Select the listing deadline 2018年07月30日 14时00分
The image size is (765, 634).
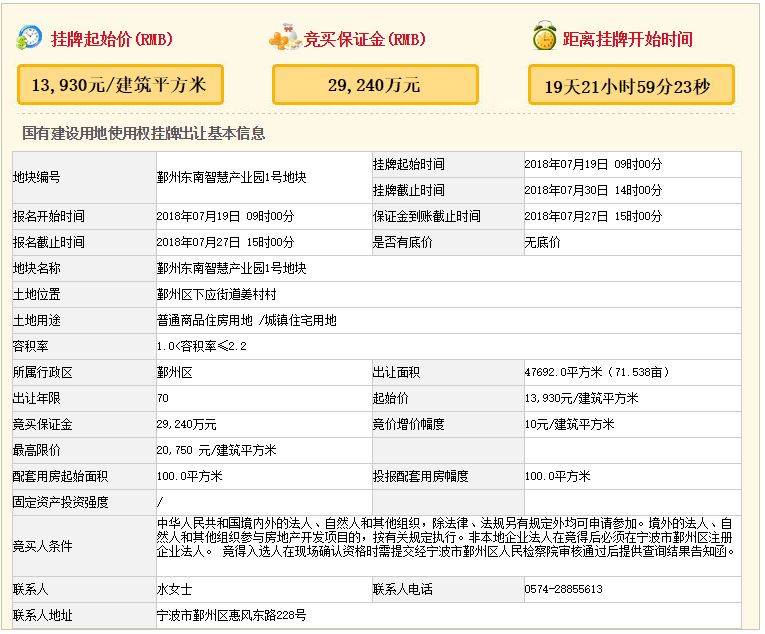[593, 190]
